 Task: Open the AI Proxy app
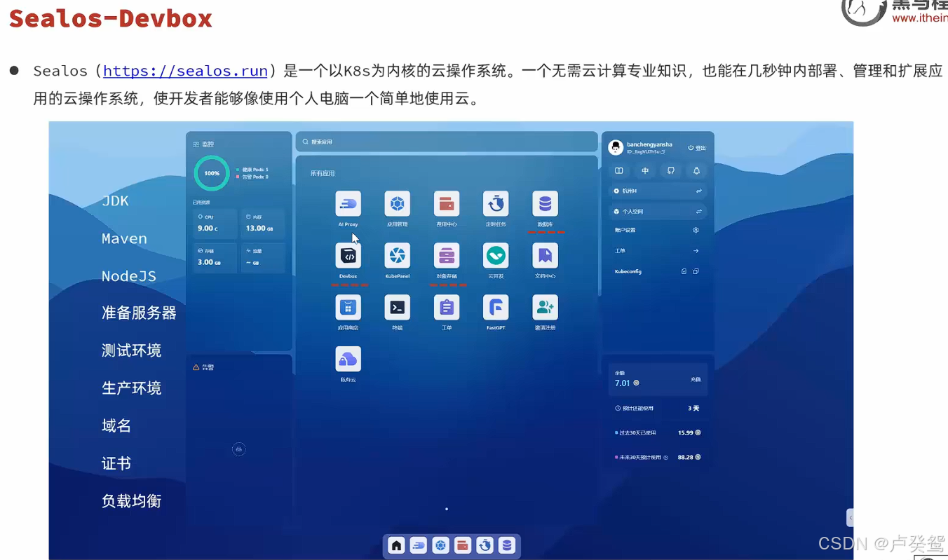(x=348, y=204)
